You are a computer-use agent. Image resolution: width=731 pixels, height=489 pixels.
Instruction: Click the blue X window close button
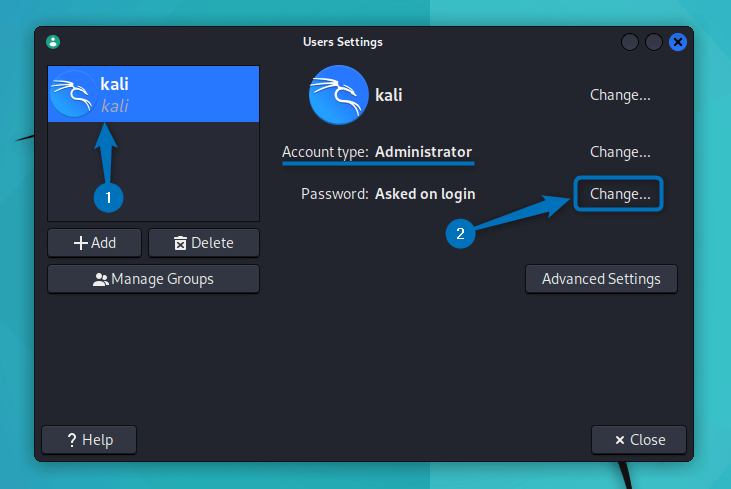pos(677,42)
